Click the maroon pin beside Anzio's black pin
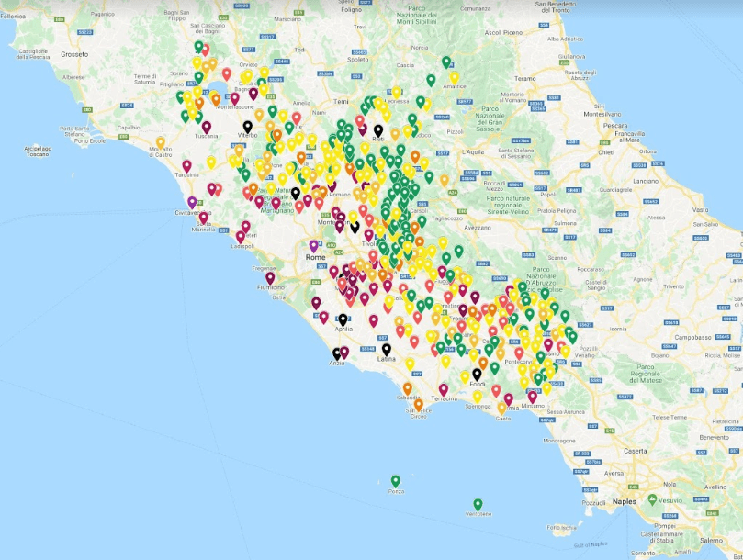 tap(344, 353)
